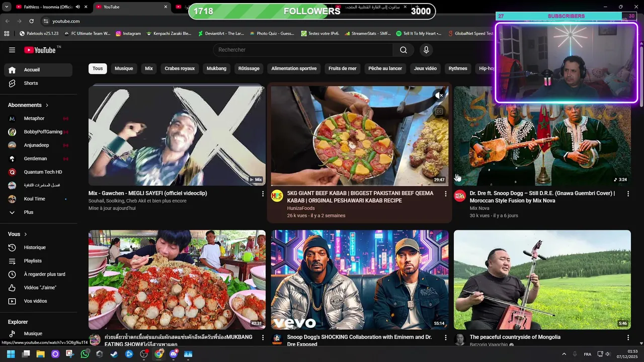Open Musique under Explorer
The height and width of the screenshot is (362, 644).
38,333
